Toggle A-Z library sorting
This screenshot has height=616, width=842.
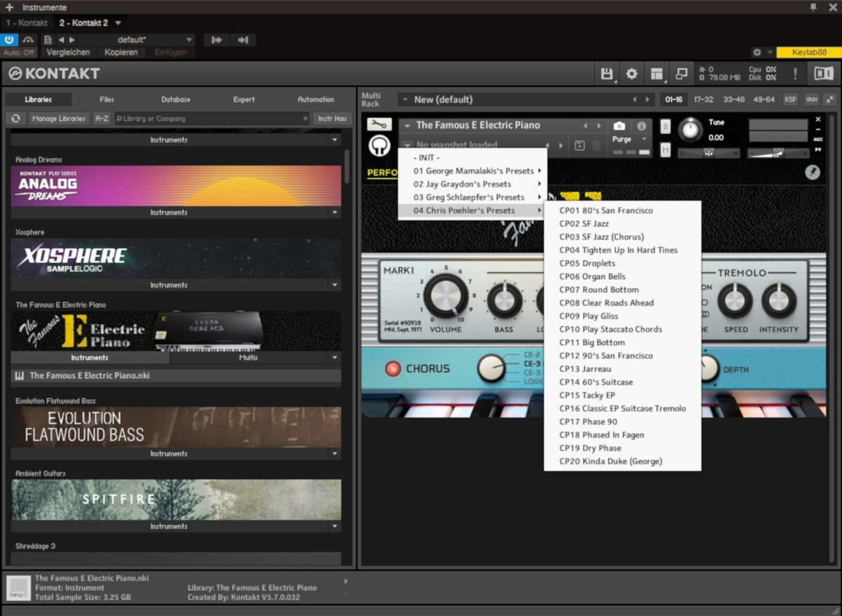coord(102,119)
